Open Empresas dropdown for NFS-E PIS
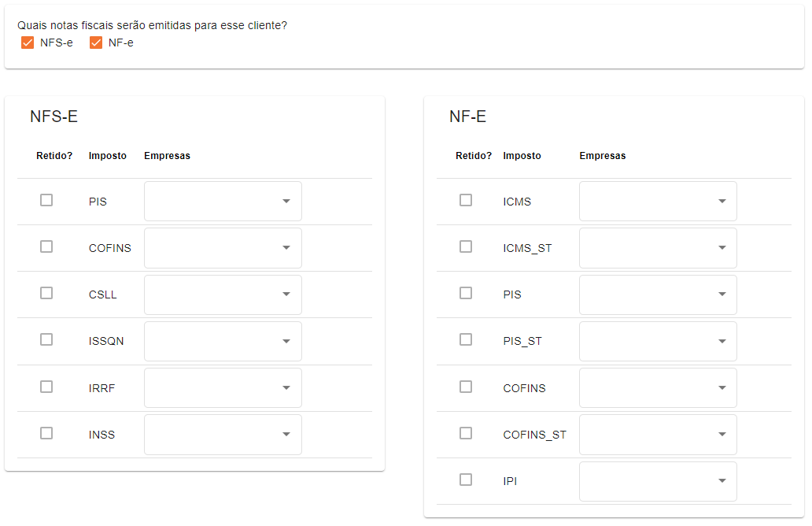Screen dimensions: 812x526 click(x=223, y=202)
